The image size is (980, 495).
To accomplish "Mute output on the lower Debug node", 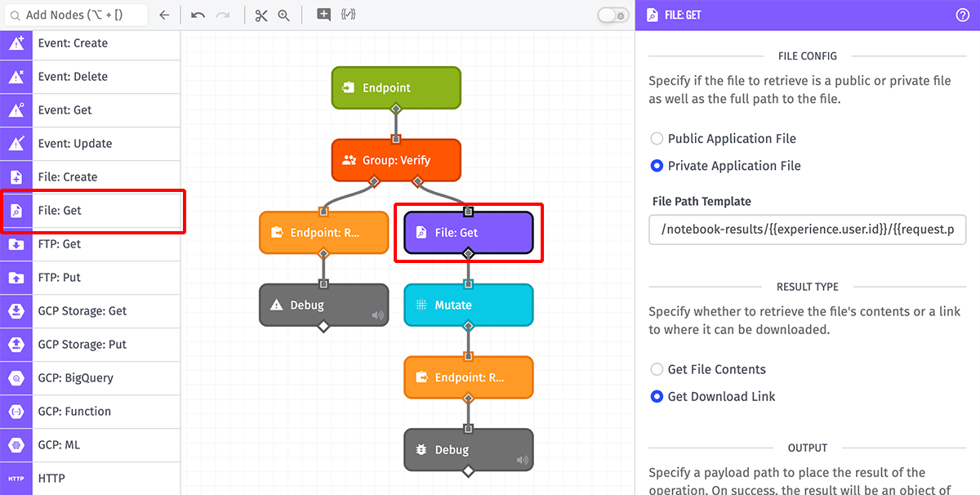I will [523, 459].
